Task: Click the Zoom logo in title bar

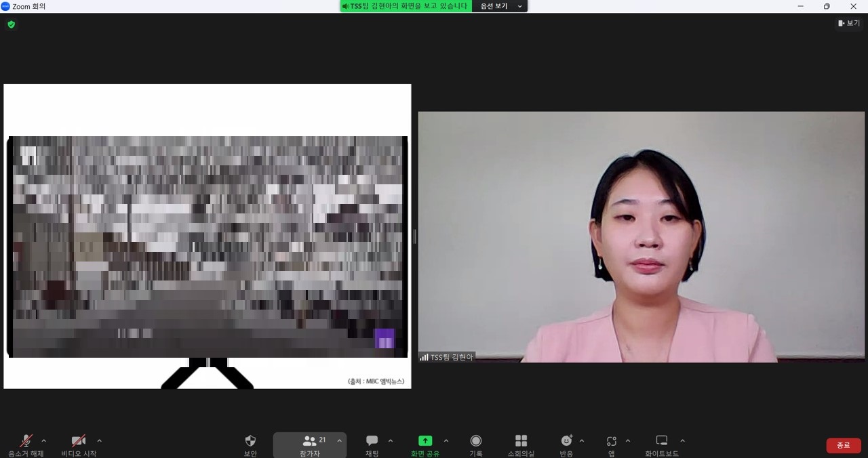Action: point(6,6)
